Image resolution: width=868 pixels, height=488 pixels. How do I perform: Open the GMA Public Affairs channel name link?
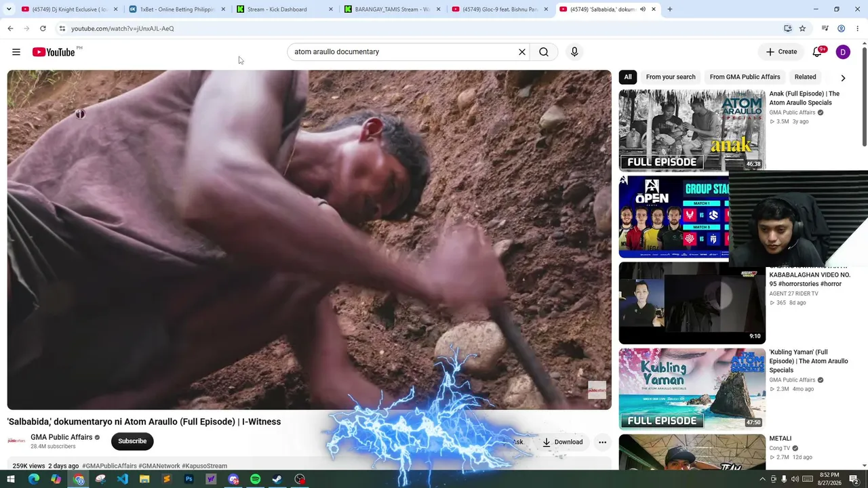pyautogui.click(x=61, y=437)
